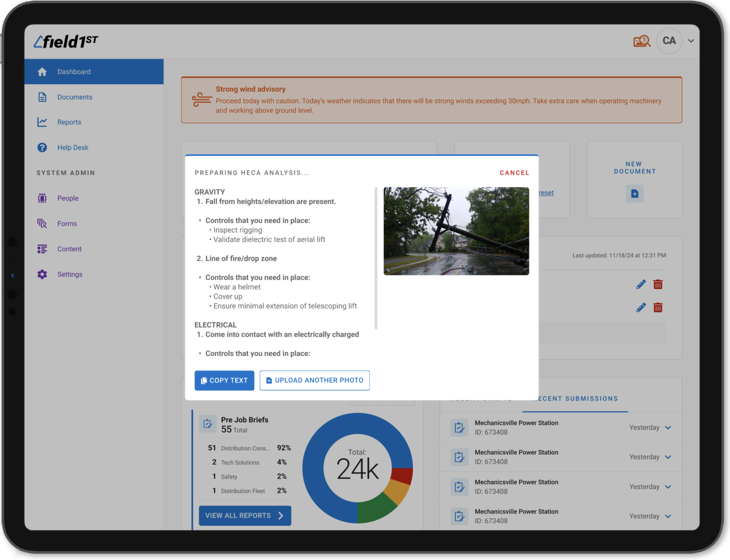Image resolution: width=730 pixels, height=560 pixels.
Task: Select the Documents icon in the sidebar
Action: click(x=42, y=97)
